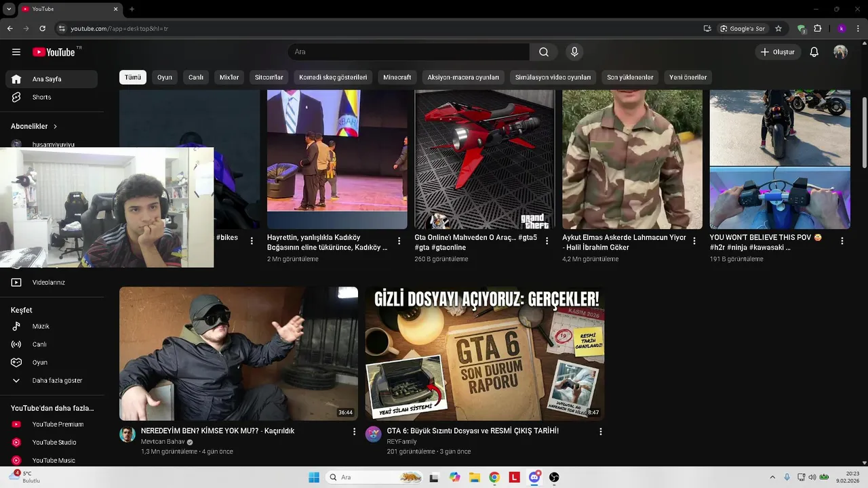
Task: Click the page vertical scrollbar
Action: [x=864, y=132]
